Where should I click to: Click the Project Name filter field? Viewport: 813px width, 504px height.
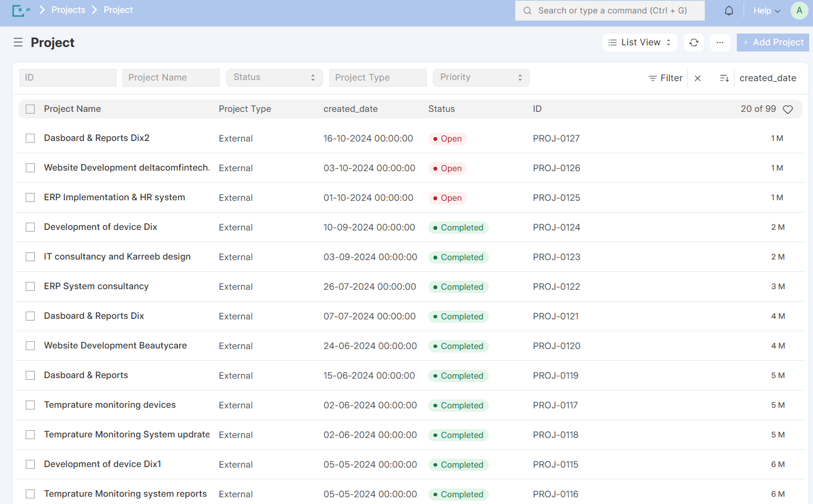click(x=171, y=78)
